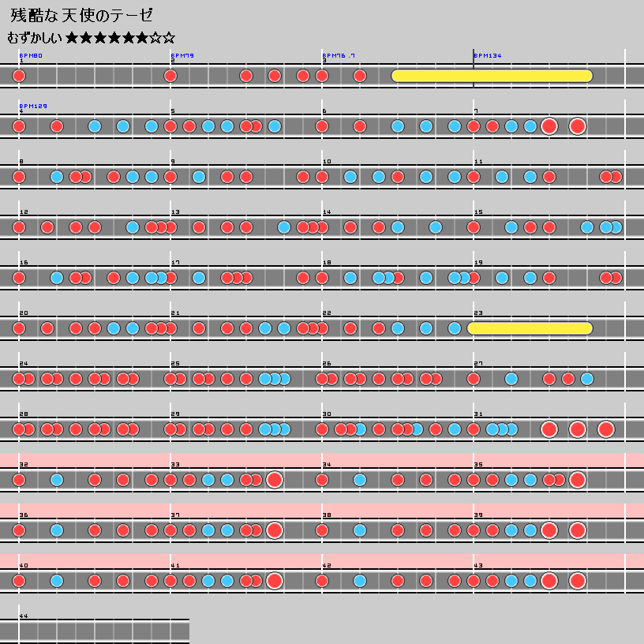Click the star difficulty rating

coord(120,37)
